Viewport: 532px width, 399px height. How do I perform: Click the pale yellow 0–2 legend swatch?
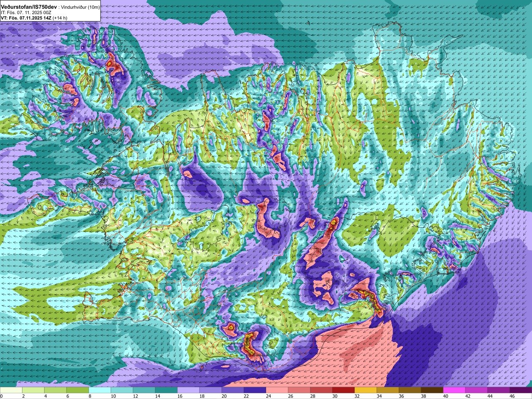pos(11,391)
